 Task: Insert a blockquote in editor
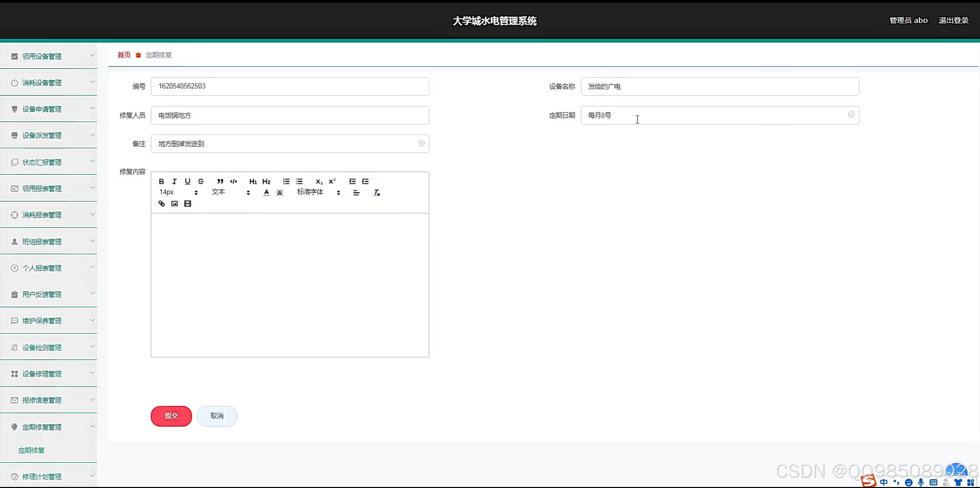pos(220,182)
